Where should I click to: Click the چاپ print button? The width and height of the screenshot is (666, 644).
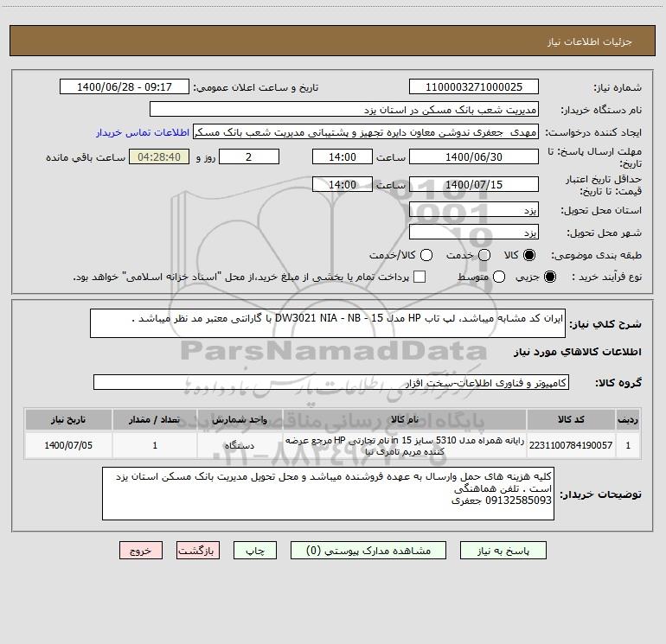[x=255, y=551]
